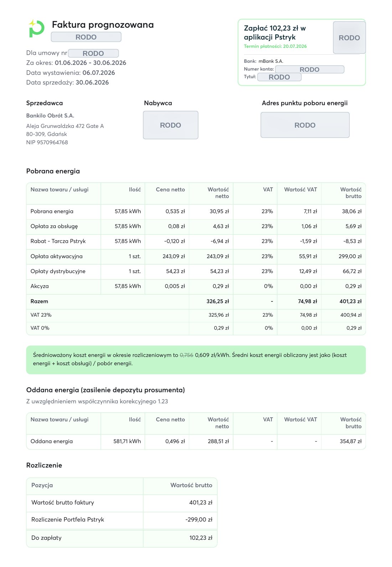Select the billing period '01.06.2026 - 30.06.2026'

91,63
